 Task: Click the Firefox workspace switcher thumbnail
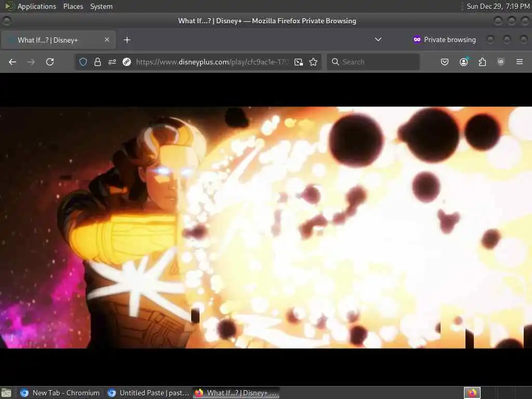pyautogui.click(x=472, y=393)
